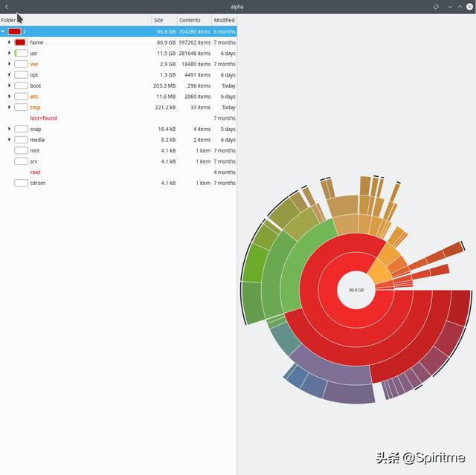The width and height of the screenshot is (476, 475).
Task: Go back using the header back arrow
Action: coord(7,7)
